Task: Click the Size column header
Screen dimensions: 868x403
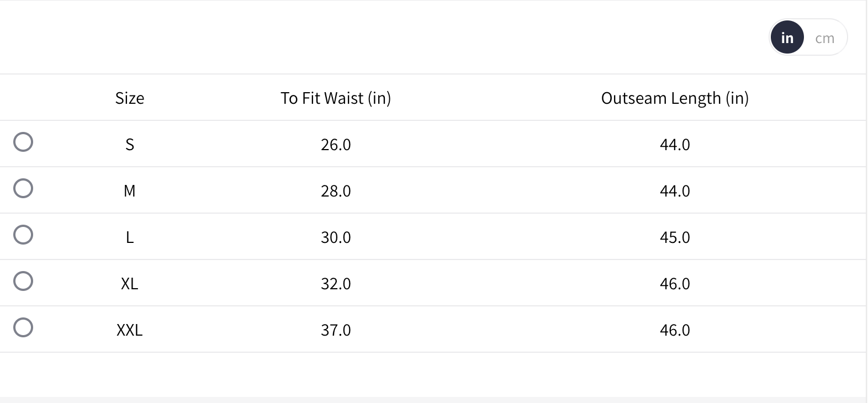Action: pos(130,98)
